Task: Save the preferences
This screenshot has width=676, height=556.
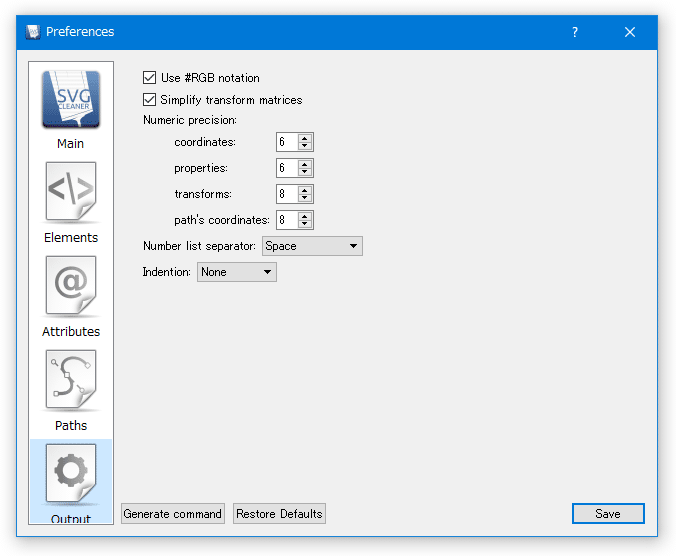Action: pos(608,514)
